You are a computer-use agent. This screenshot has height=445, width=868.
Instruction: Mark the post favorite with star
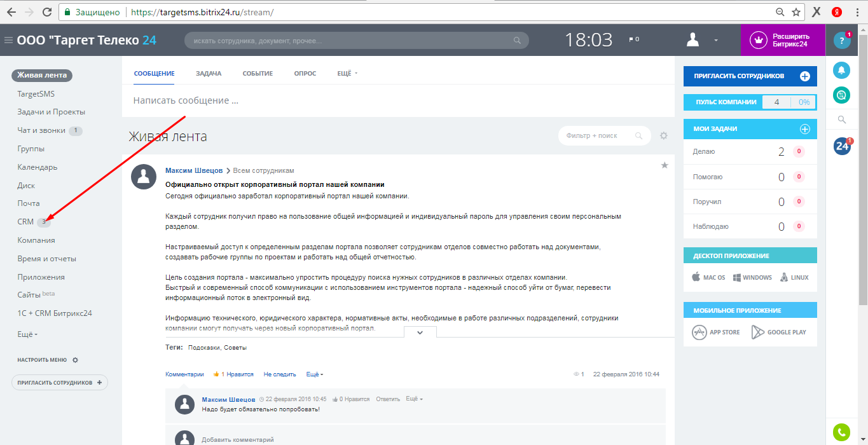pyautogui.click(x=665, y=165)
